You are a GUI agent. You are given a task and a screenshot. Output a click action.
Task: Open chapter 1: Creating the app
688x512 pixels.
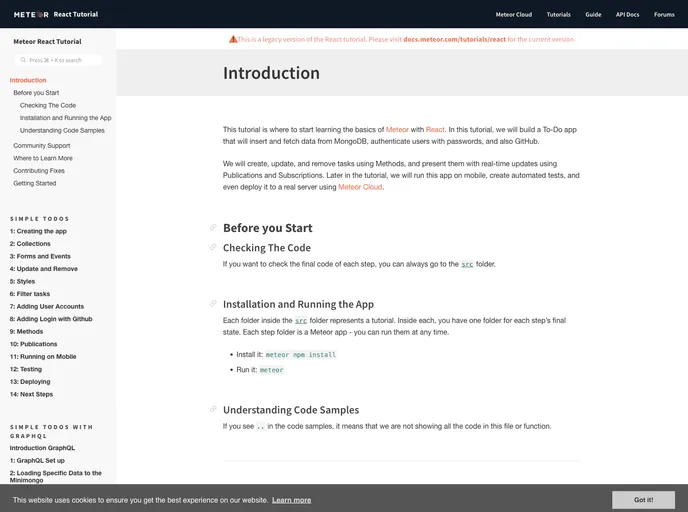point(38,231)
